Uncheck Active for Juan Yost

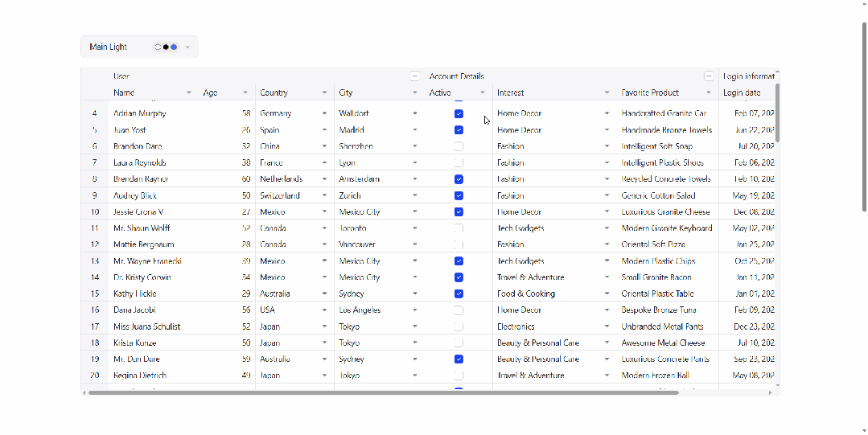click(x=459, y=130)
